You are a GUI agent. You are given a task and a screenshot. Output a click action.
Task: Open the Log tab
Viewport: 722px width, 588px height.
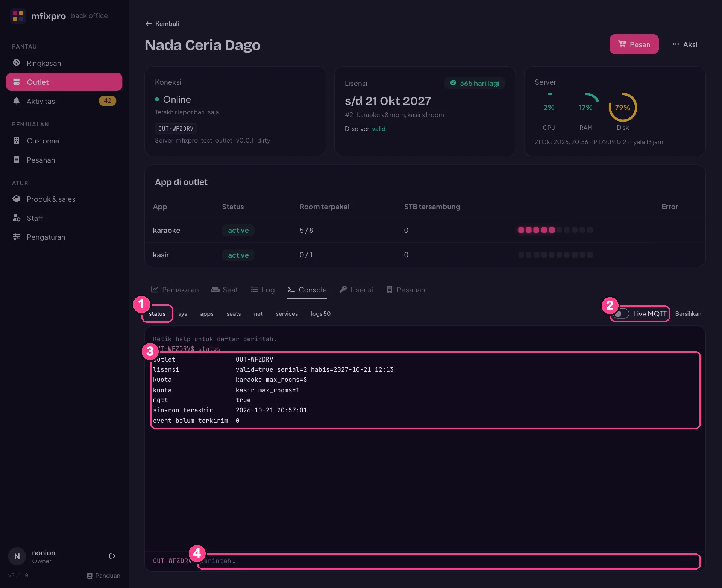click(x=263, y=290)
